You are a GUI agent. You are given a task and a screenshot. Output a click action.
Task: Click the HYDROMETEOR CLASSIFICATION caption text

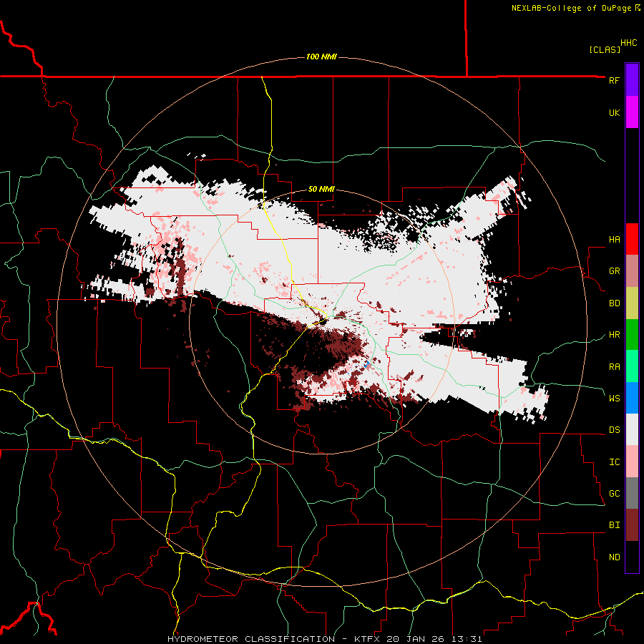point(251,639)
